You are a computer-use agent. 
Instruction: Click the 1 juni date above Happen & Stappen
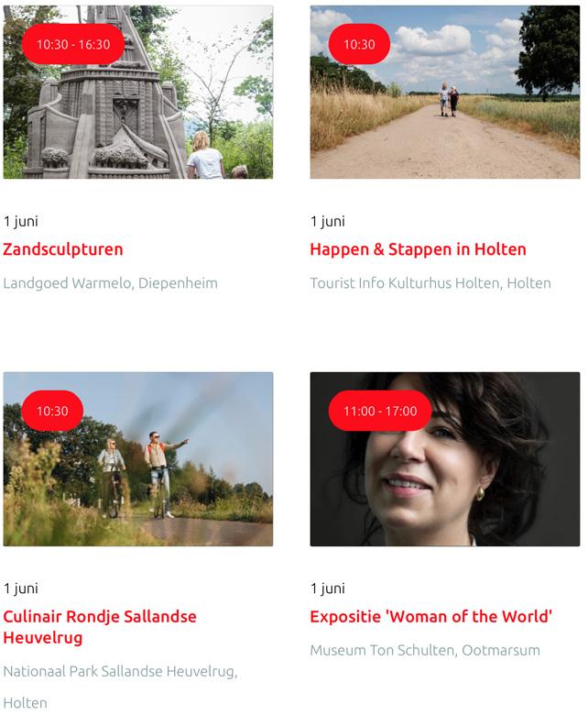pos(328,222)
